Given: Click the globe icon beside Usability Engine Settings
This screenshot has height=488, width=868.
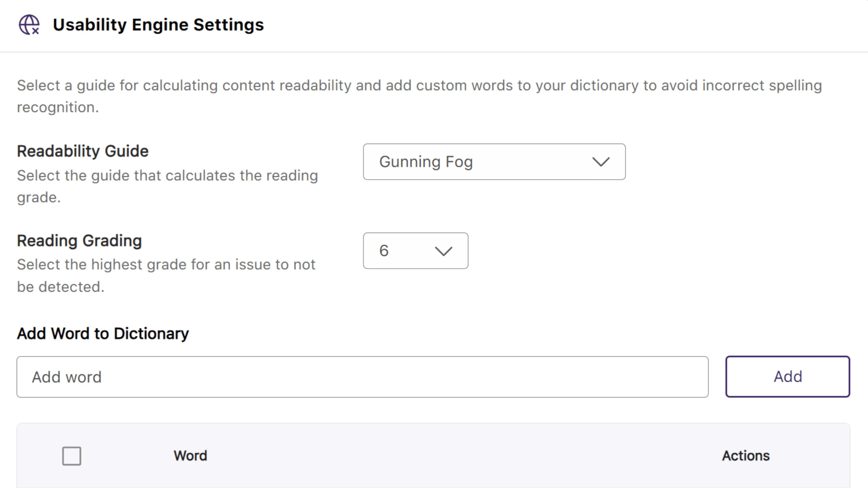Looking at the screenshot, I should pyautogui.click(x=29, y=25).
